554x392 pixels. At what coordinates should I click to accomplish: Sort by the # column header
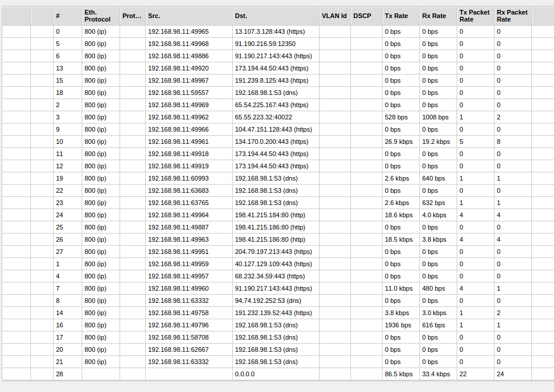[68, 16]
